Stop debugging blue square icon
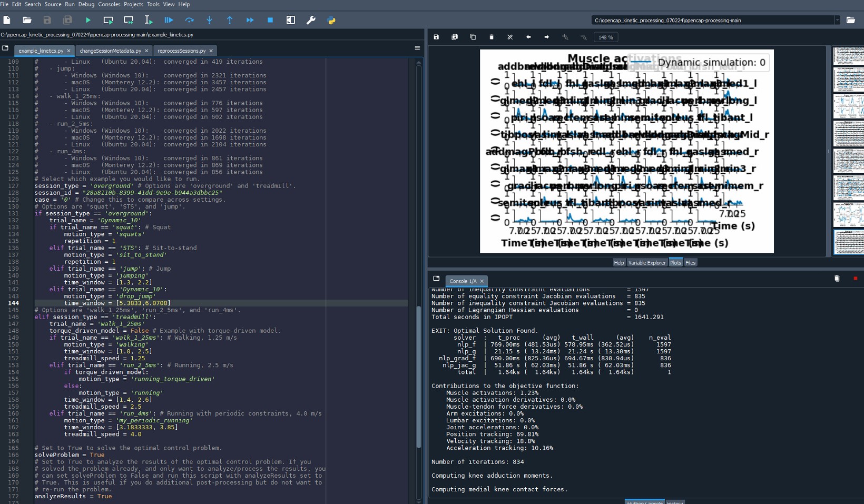The width and height of the screenshot is (864, 504). [x=270, y=20]
